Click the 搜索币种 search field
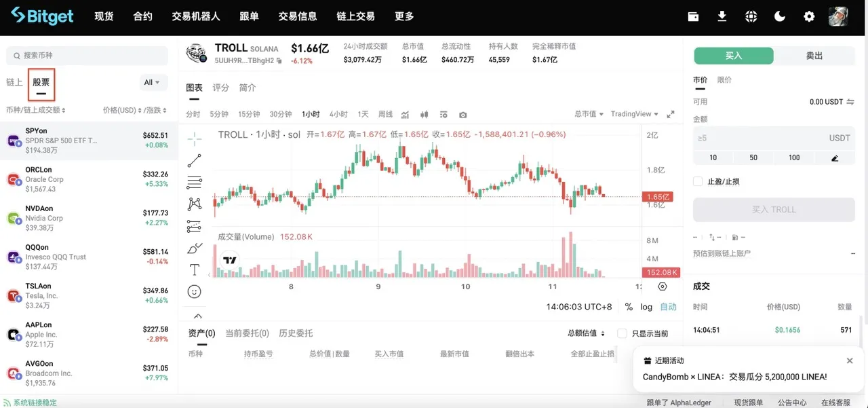 [87, 56]
